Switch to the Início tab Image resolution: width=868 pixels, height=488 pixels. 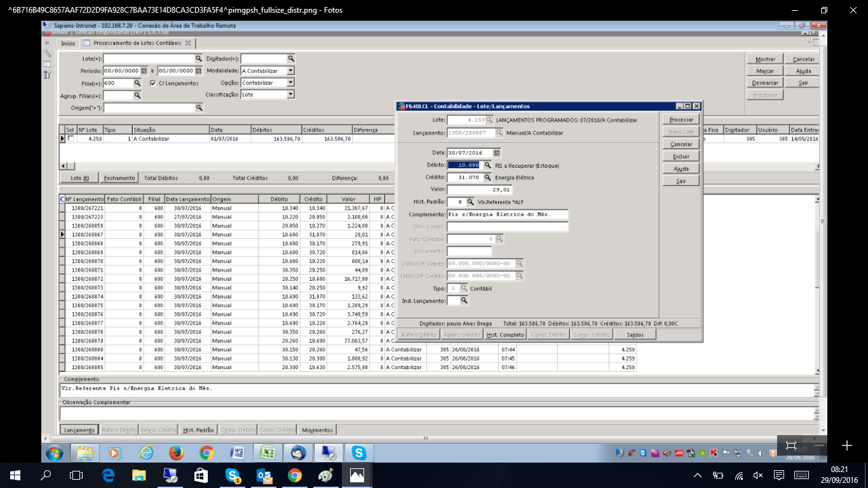[x=67, y=43]
